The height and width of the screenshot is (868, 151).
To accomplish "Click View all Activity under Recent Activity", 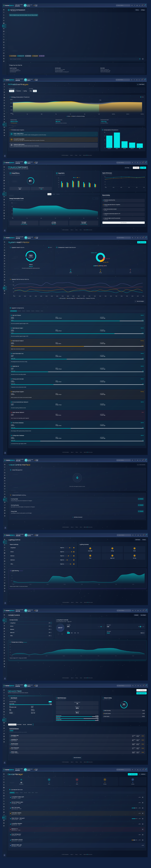I will pos(123,222).
